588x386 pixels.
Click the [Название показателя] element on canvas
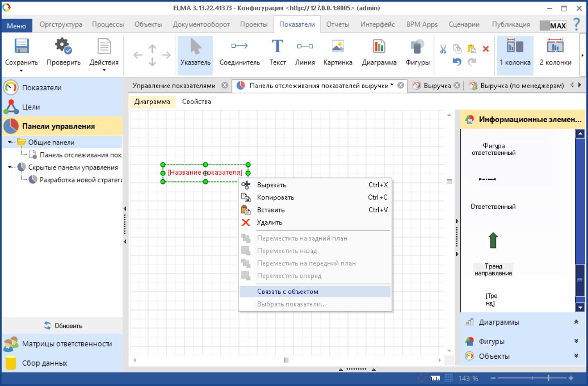205,173
